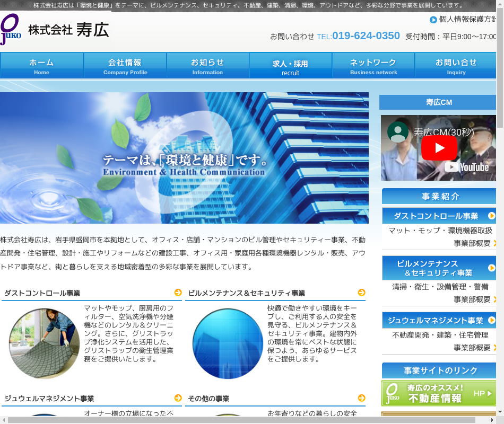504x424 pixels.
Task: Click the horizontal scrollbar left arrow
Action: click(4, 420)
